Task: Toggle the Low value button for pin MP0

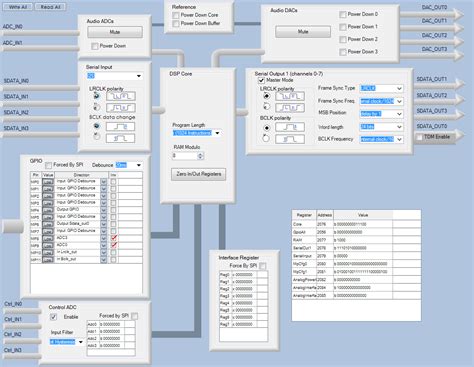Action: point(48,182)
